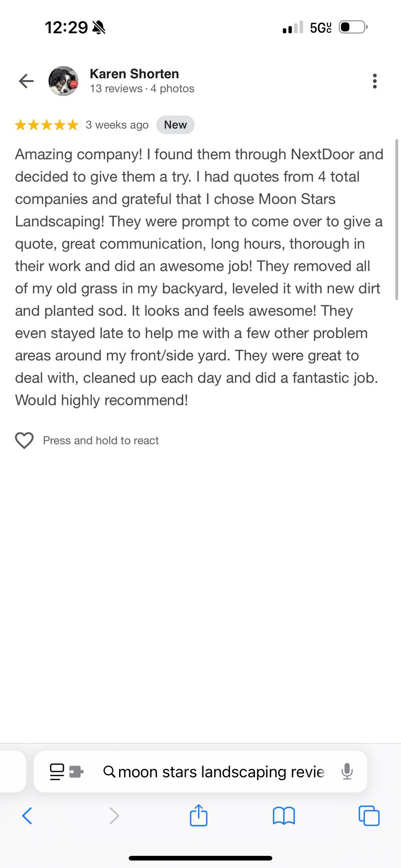Tap the extension puzzle icon in the address bar
Screen dimensions: 401x868
[76, 771]
